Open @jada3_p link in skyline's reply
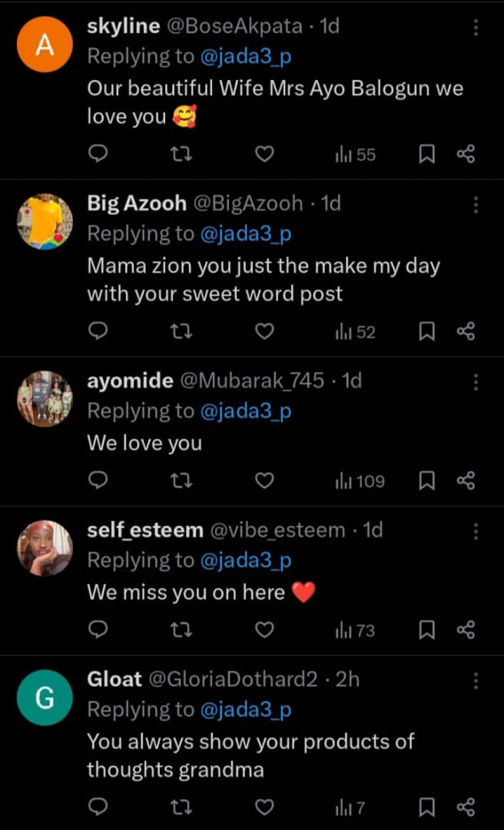Screen dimensions: 504x830 click(246, 56)
